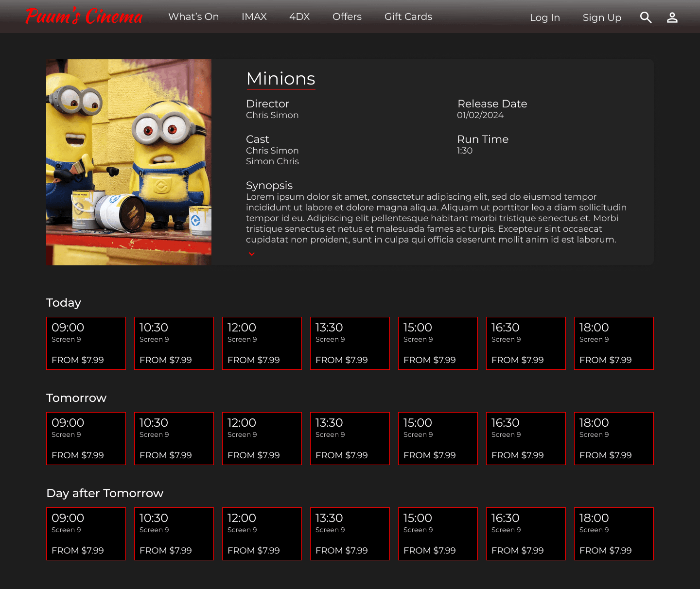Open the search magnifier icon
This screenshot has width=700, height=589.
point(646,17)
